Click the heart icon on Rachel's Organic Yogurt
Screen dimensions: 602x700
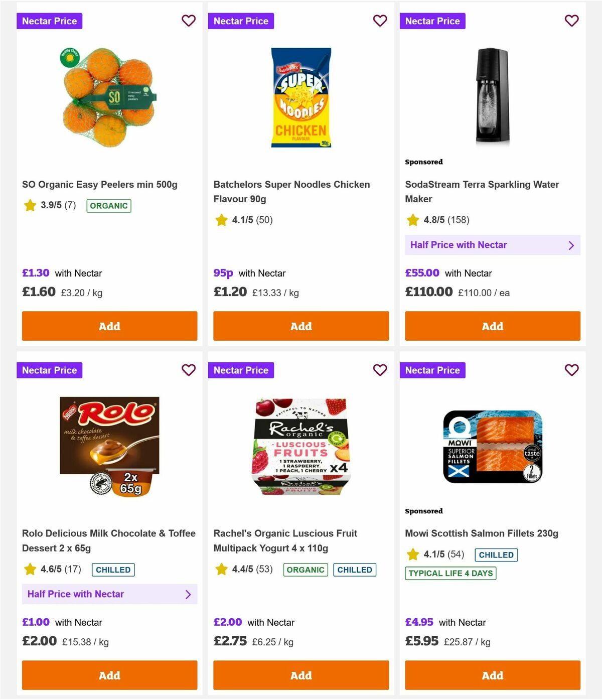click(x=380, y=370)
